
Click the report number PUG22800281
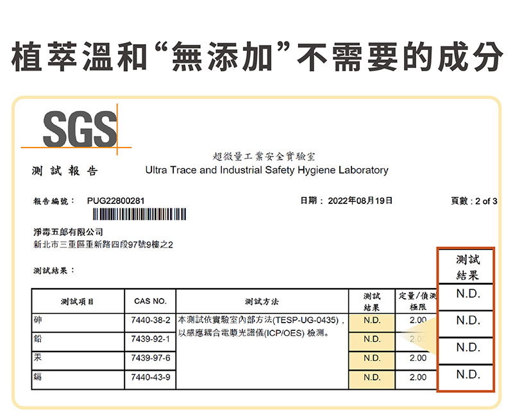(115, 201)
